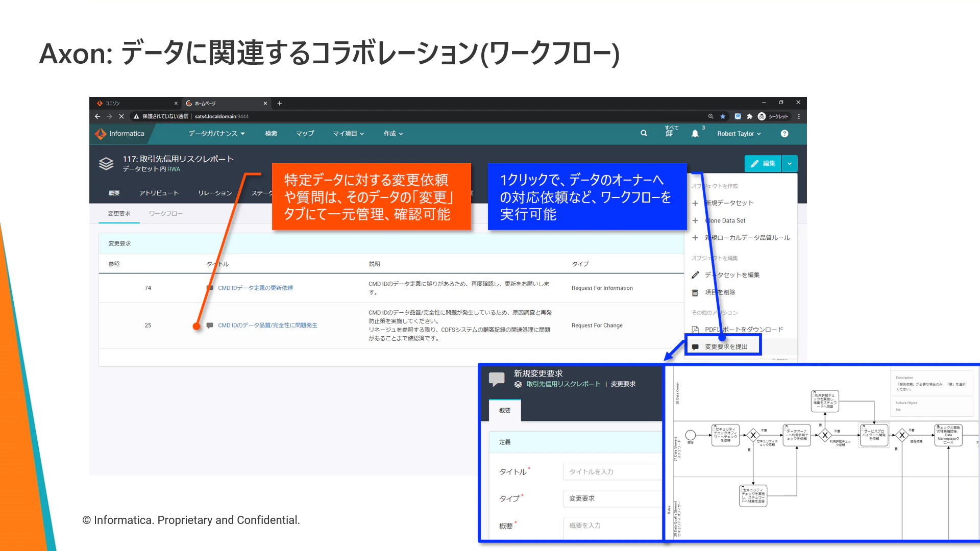Viewport: 980px width, 551px height.
Task: Toggle the arrow dropdown next to 編集
Action: pos(790,163)
